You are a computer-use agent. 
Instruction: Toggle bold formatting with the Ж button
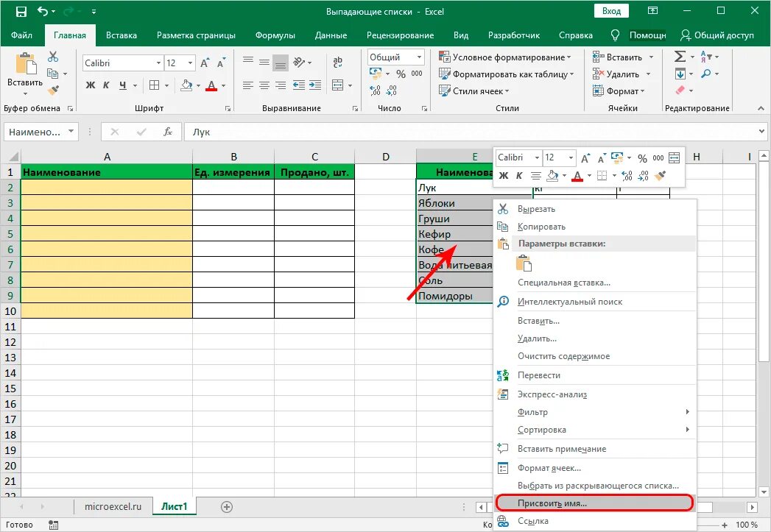click(x=90, y=85)
